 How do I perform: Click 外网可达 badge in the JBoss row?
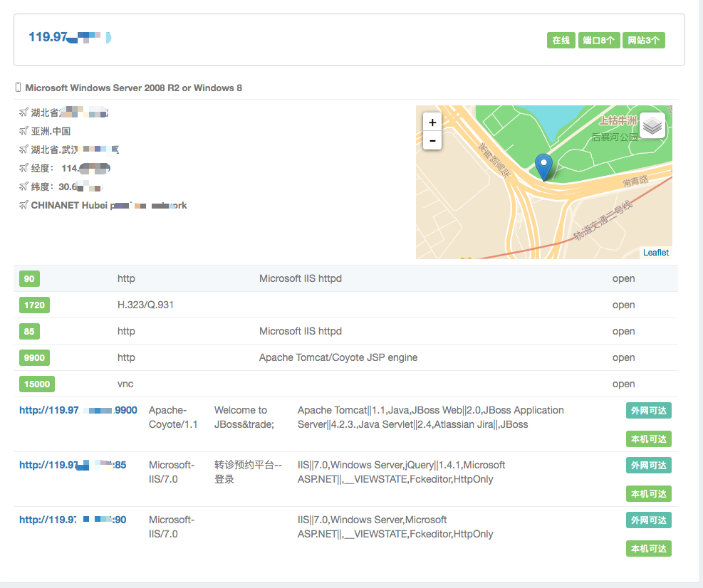pos(648,410)
